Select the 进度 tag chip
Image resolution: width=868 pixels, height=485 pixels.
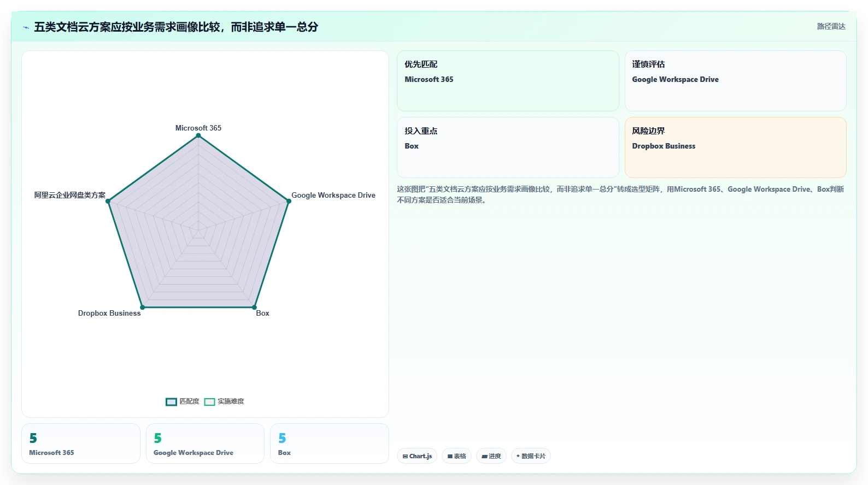tap(491, 456)
